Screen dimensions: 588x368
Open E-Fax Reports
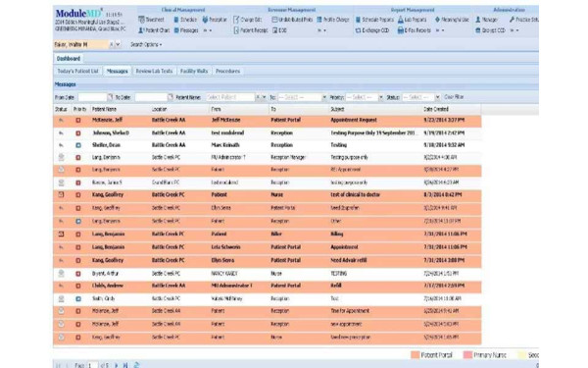tap(414, 30)
